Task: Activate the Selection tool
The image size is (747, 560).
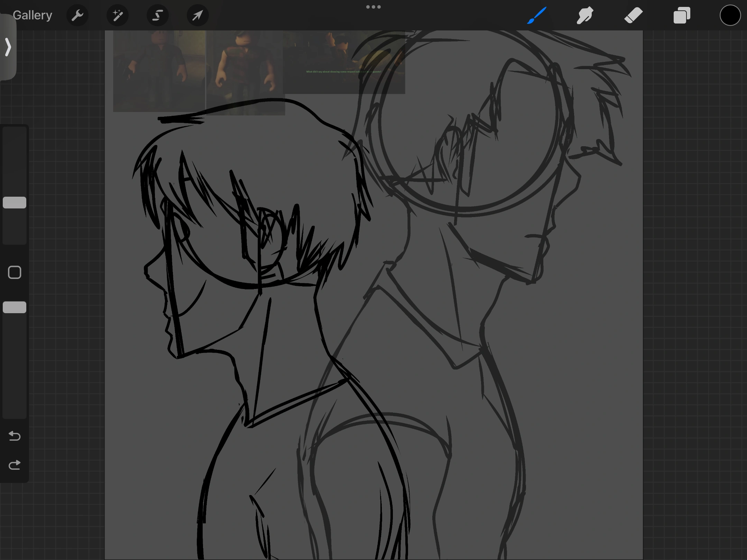Action: click(158, 15)
